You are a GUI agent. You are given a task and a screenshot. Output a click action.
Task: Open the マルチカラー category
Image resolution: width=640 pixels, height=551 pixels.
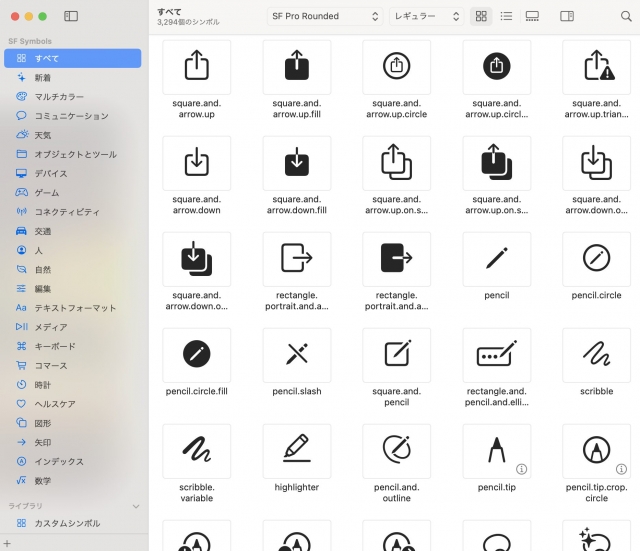click(73, 97)
